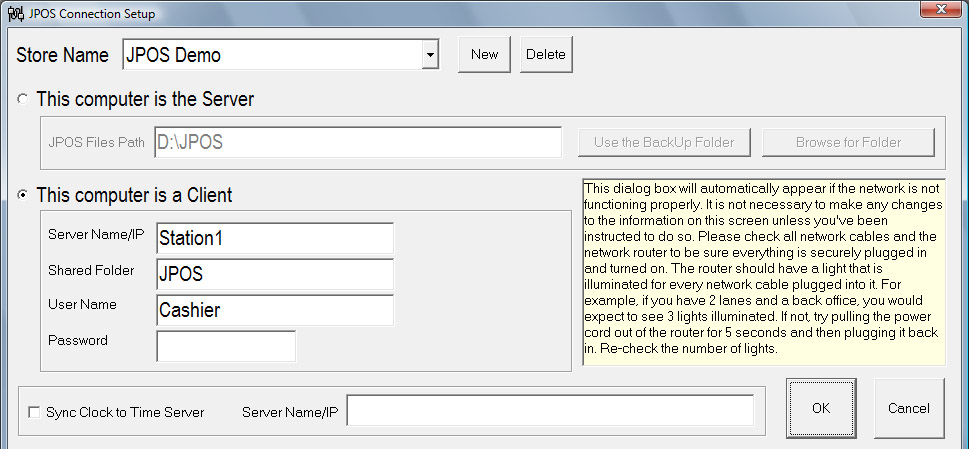Close the JPOS Connection Setup window
This screenshot has width=969, height=449.
click(941, 9)
